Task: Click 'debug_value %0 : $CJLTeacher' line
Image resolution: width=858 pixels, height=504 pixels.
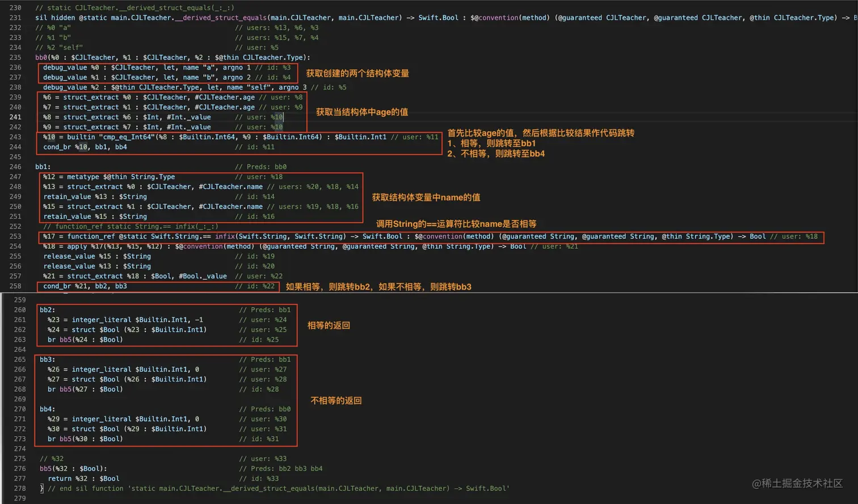Action: pyautogui.click(x=167, y=67)
